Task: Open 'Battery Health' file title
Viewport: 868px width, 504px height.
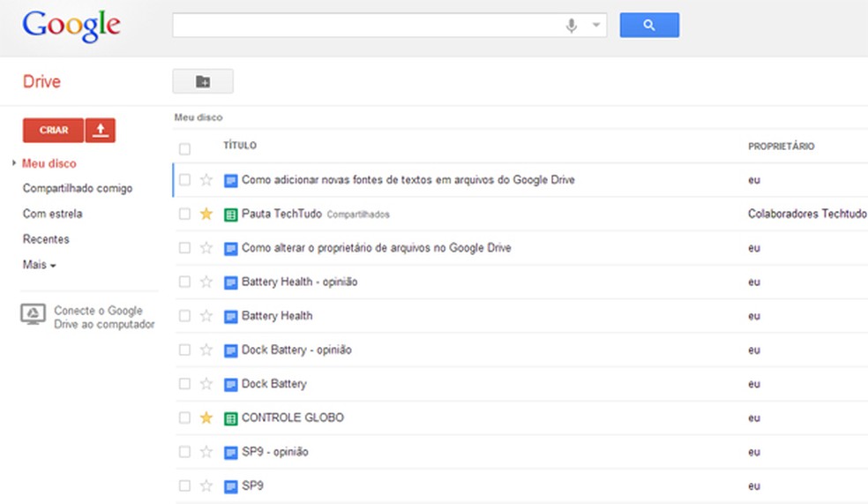Action: click(277, 316)
